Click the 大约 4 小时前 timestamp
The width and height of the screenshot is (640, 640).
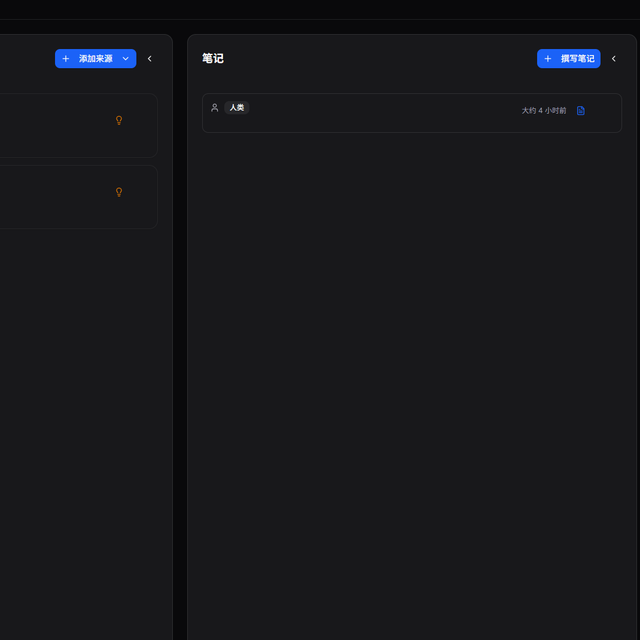click(544, 111)
